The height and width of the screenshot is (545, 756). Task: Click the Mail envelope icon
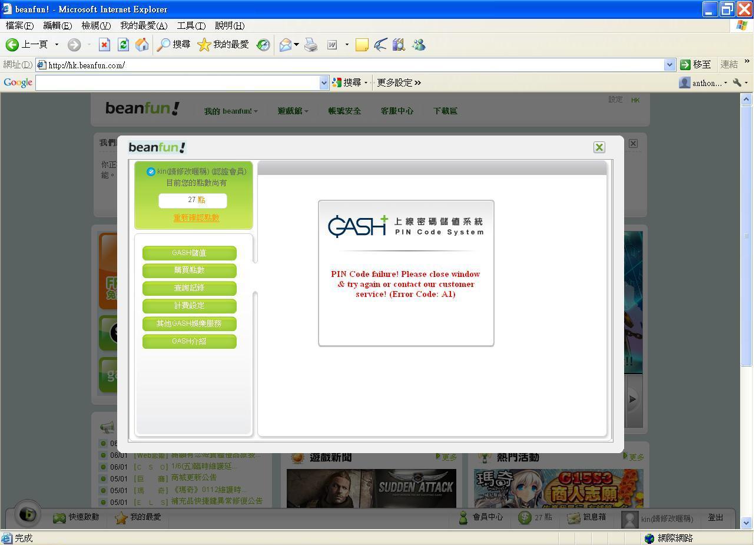[286, 45]
